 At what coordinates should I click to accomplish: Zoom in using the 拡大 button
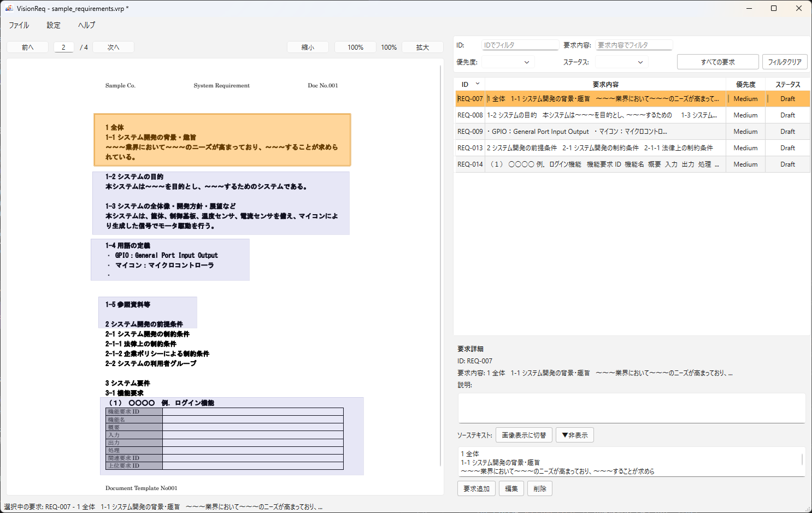(422, 47)
